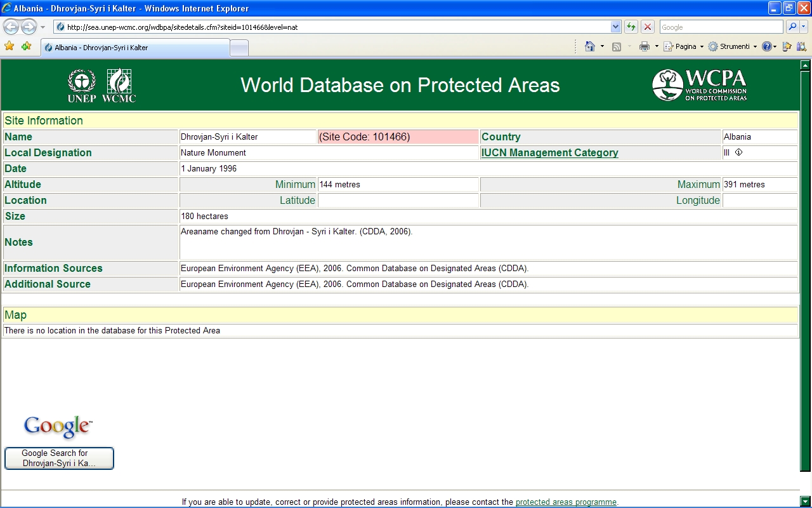Click the Notes text about Areaname changed
The height and width of the screenshot is (508, 812).
pyautogui.click(x=296, y=231)
